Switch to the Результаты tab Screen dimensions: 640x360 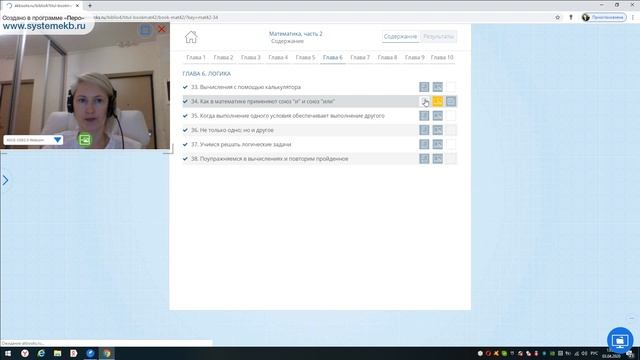click(x=438, y=37)
